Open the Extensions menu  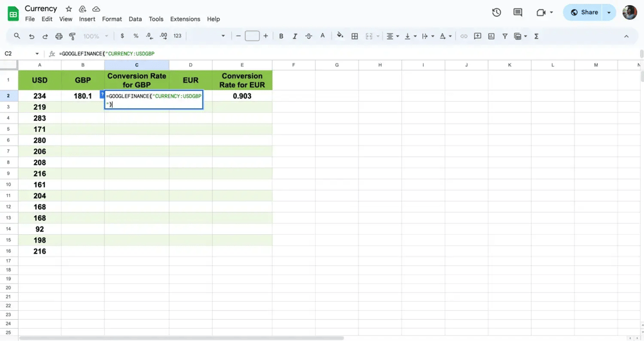(x=185, y=19)
